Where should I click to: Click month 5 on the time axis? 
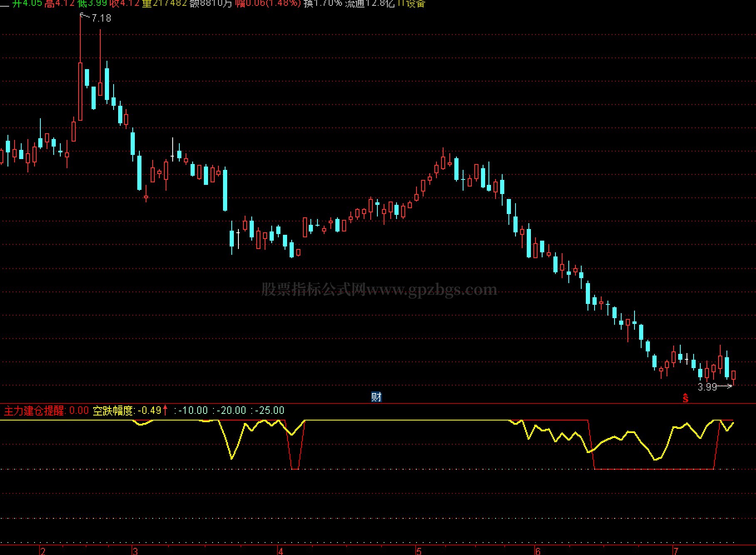pyautogui.click(x=419, y=551)
